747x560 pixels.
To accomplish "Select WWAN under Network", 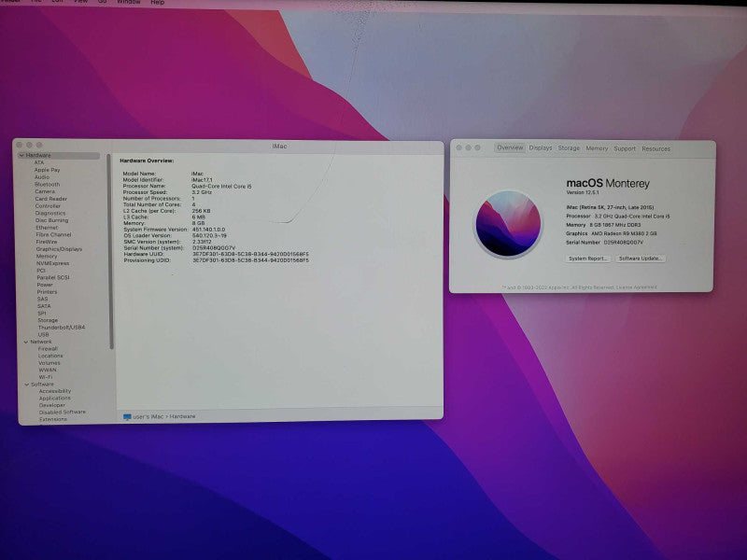I will pos(48,370).
